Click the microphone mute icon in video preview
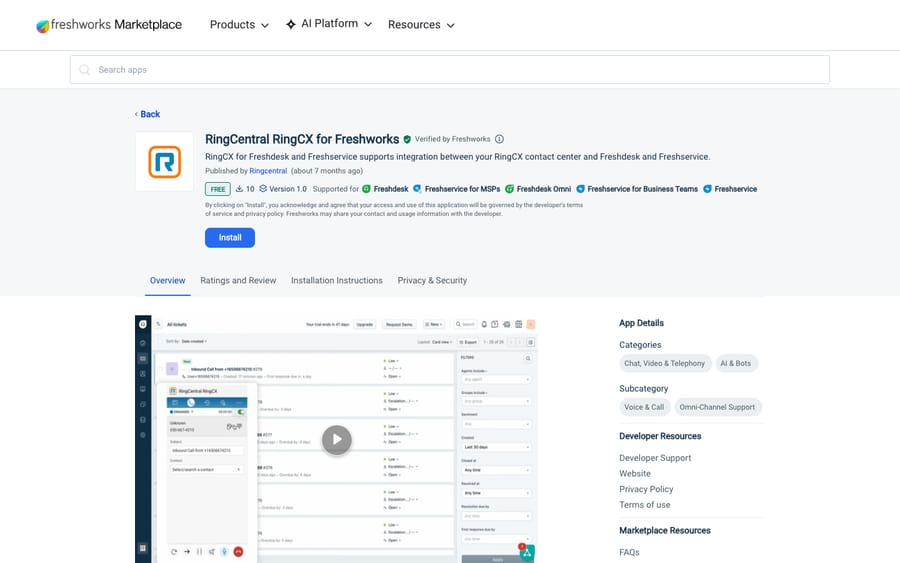Screen dimensions: 900x563 pos(224,552)
